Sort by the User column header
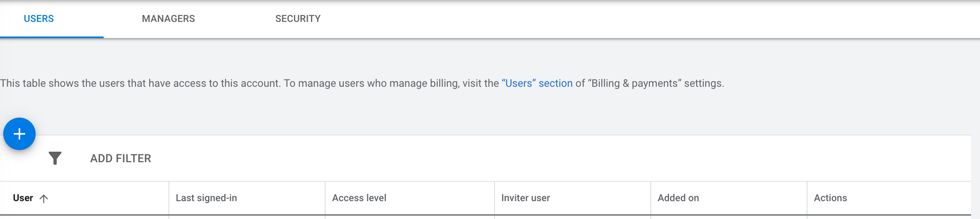Viewport: 980px width, 219px height. click(23, 198)
